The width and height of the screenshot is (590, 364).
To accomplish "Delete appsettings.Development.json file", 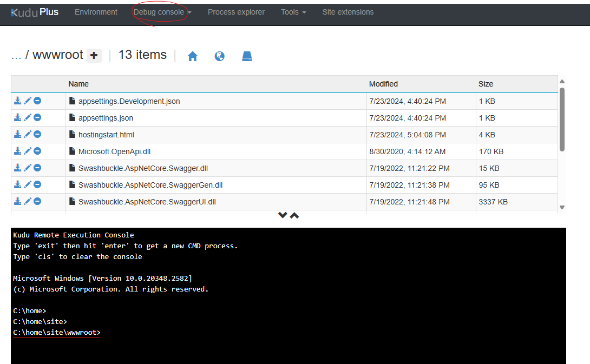I will tap(37, 101).
